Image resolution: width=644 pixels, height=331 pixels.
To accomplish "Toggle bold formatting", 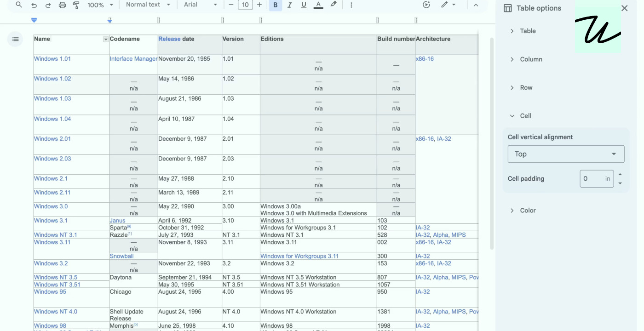I will [x=275, y=5].
